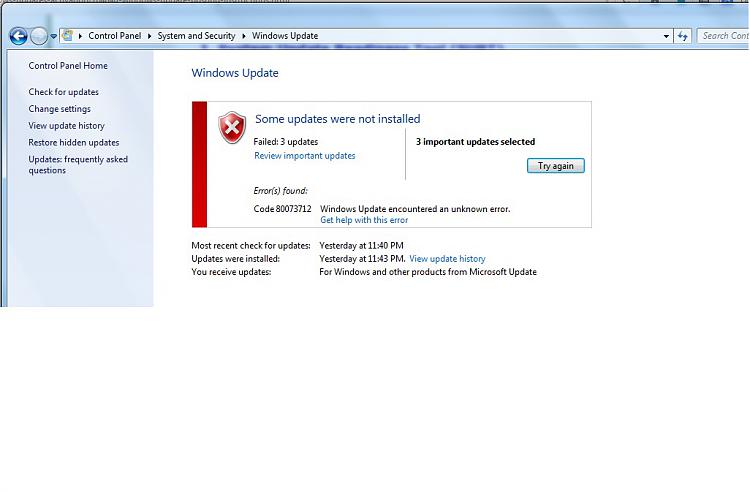Open View update history in sidebar
The height and width of the screenshot is (492, 750).
click(66, 126)
